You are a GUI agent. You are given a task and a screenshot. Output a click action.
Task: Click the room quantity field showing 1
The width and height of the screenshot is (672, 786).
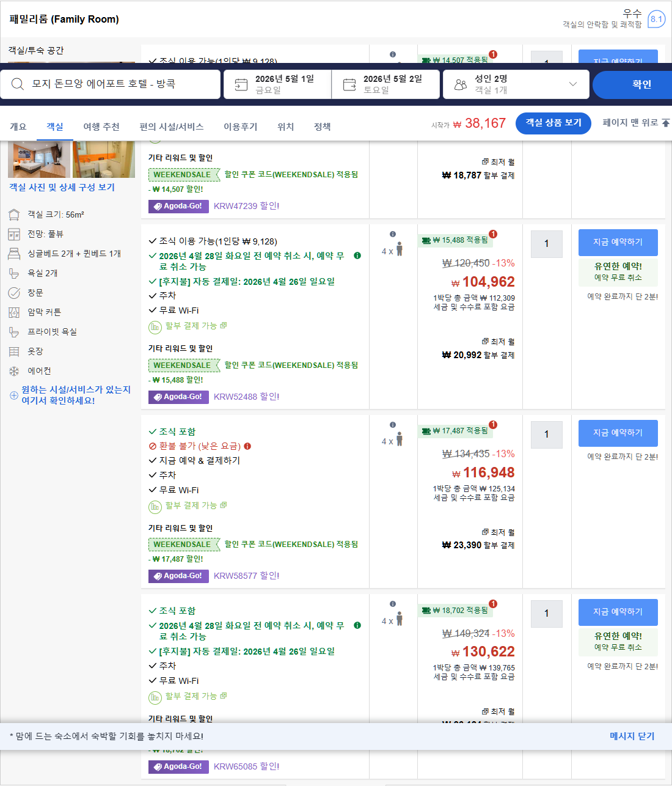(x=546, y=244)
